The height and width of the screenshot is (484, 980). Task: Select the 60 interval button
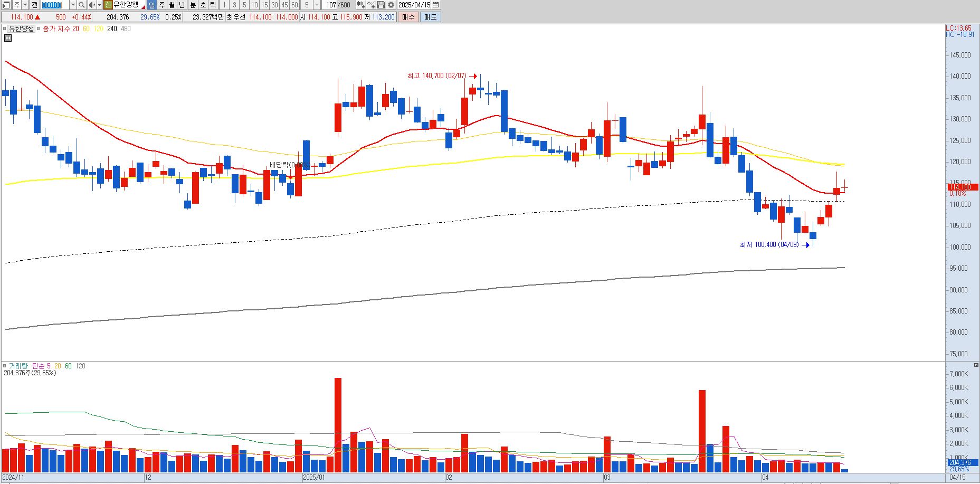pyautogui.click(x=294, y=5)
